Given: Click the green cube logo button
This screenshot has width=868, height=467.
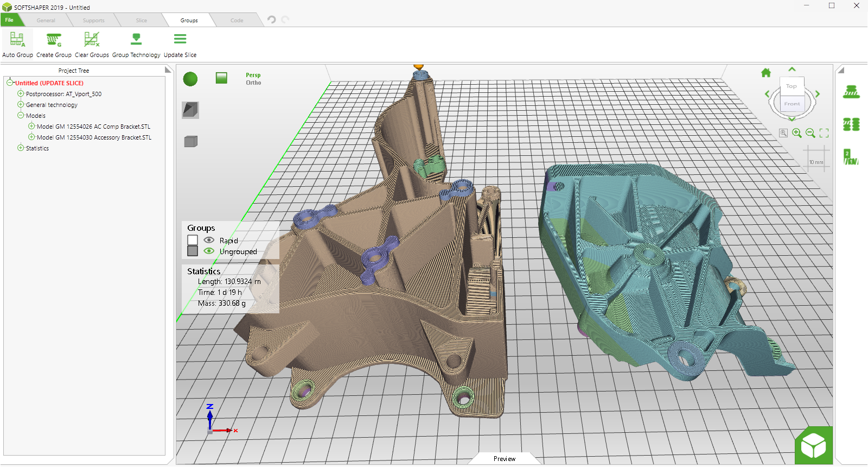Looking at the screenshot, I should click(x=814, y=446).
